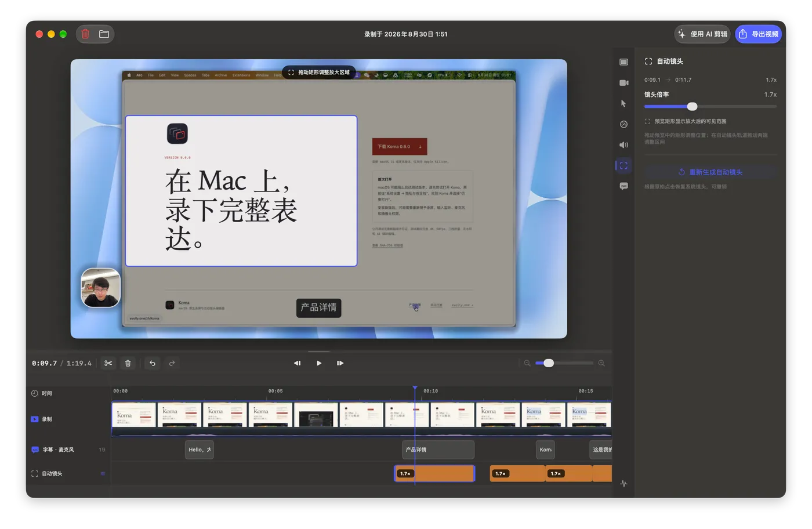This screenshot has height=529, width=812.
Task: Zoom out the timeline with the minus magnifier
Action: [x=527, y=363]
